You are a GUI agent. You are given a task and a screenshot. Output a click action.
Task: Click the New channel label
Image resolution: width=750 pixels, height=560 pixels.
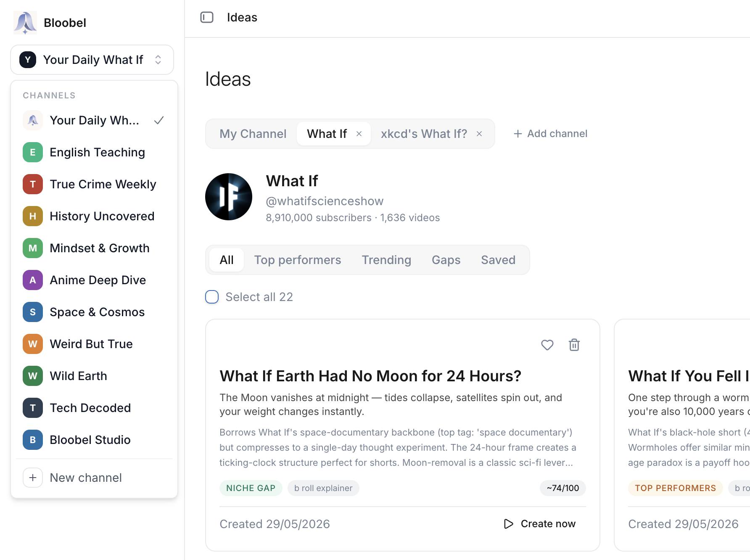point(86,478)
